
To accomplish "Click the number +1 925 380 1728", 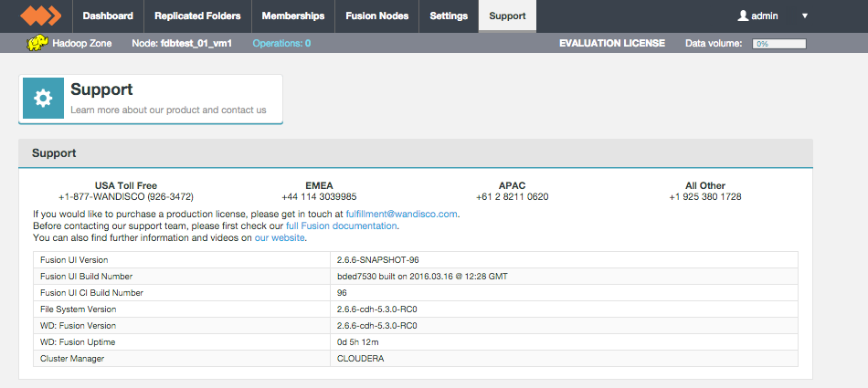I will click(x=705, y=197).
